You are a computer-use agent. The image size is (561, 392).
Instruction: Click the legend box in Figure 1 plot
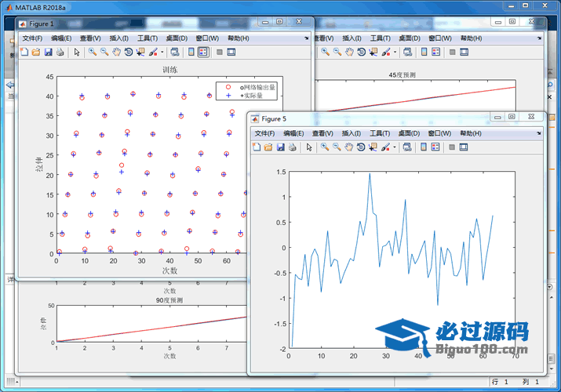point(246,92)
